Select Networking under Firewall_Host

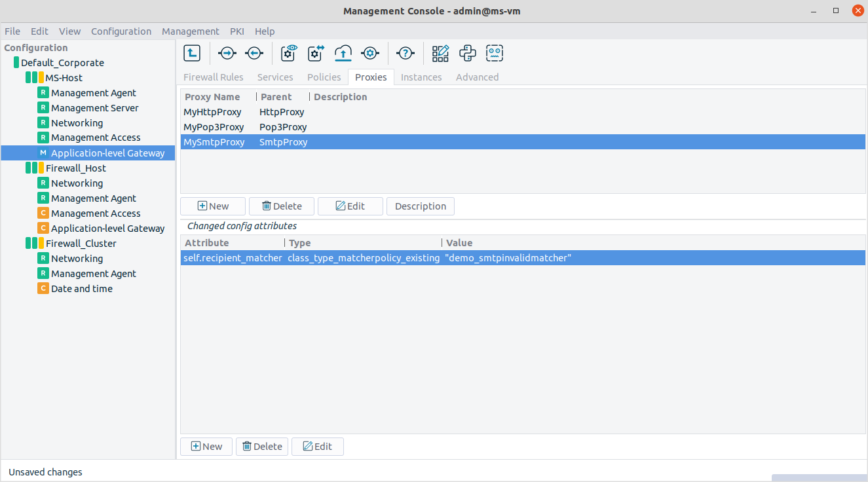click(x=77, y=183)
